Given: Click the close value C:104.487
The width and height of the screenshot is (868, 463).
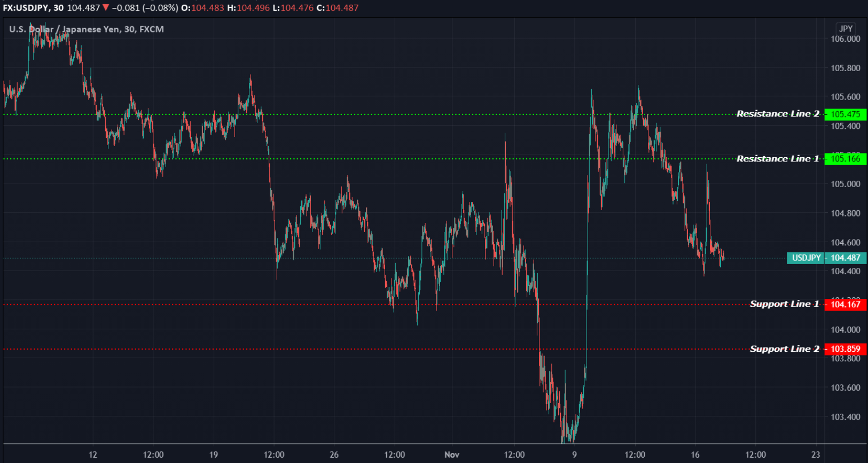Looking at the screenshot, I should pos(338,8).
